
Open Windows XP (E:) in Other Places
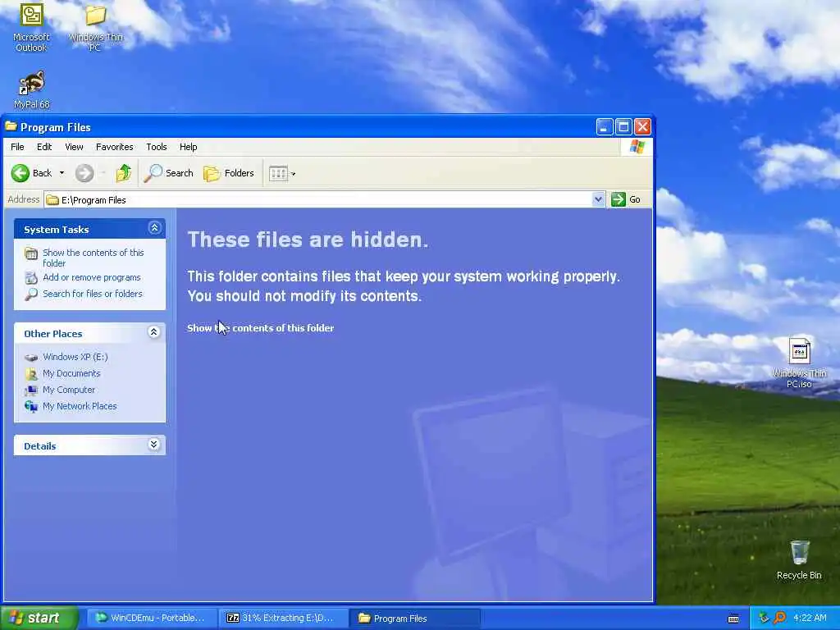click(75, 357)
